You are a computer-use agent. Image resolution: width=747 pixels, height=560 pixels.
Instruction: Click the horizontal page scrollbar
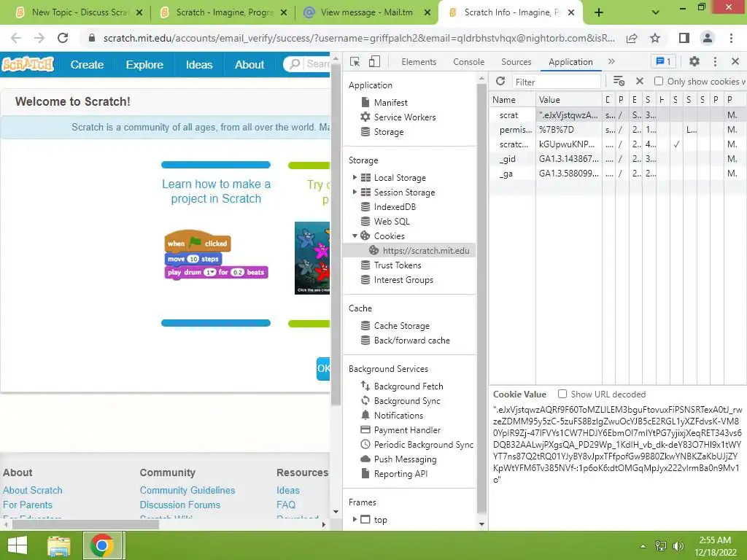tap(86, 524)
